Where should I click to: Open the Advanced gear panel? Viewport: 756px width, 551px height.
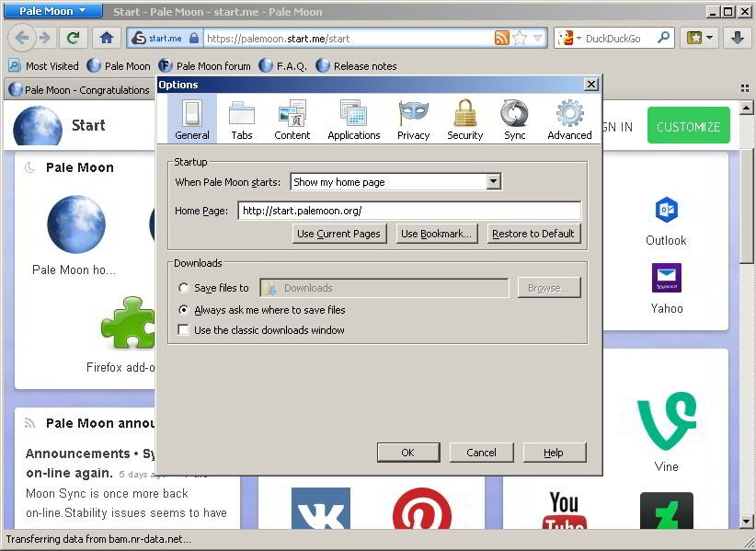(x=569, y=119)
